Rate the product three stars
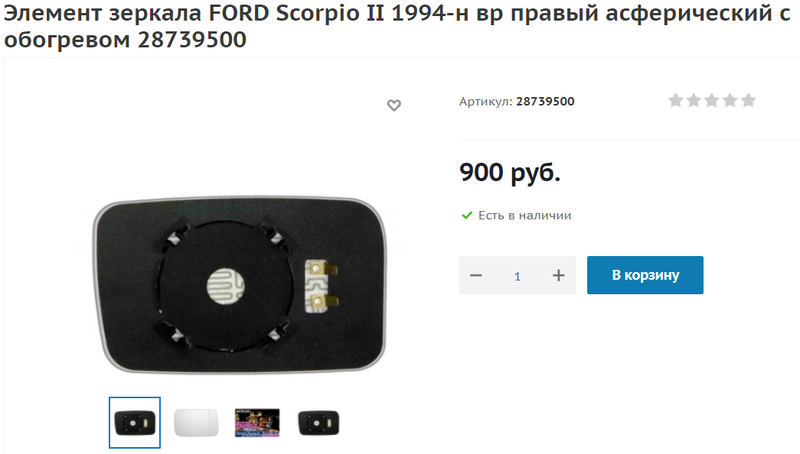800x454 pixels. (x=712, y=100)
